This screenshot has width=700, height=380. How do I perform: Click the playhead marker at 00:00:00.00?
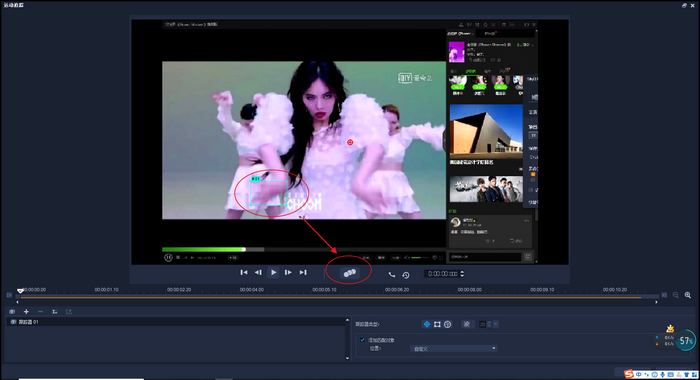(x=20, y=291)
